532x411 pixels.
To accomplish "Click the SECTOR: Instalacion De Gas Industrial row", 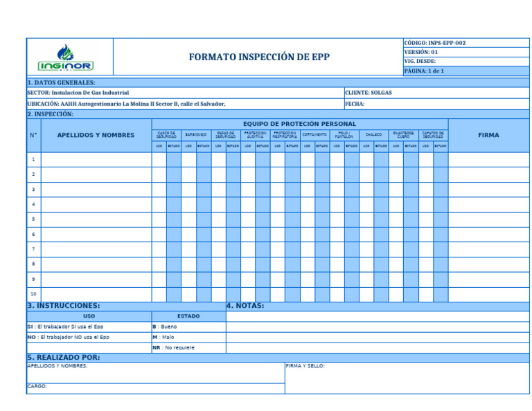I will (x=186, y=93).
